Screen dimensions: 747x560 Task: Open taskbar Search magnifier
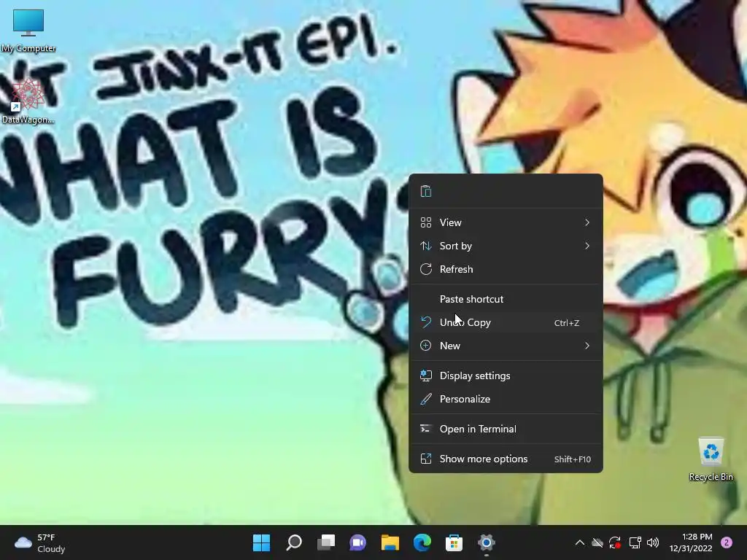[294, 542]
